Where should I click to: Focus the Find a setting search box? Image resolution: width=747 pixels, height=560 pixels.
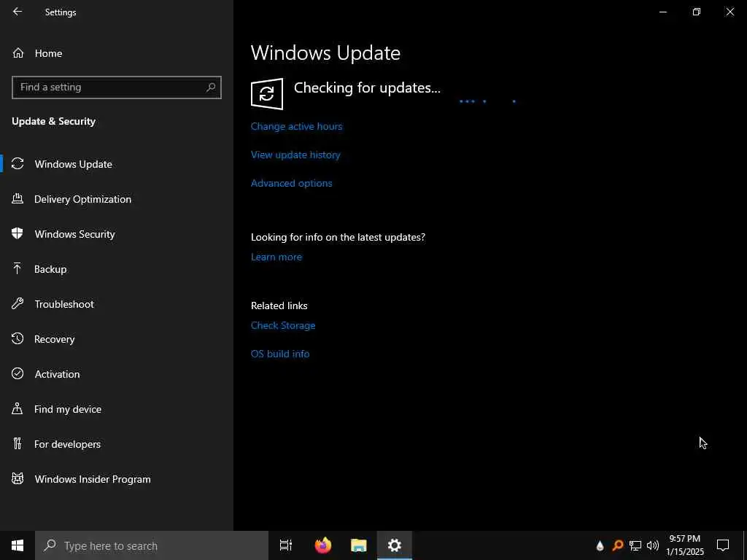117,87
